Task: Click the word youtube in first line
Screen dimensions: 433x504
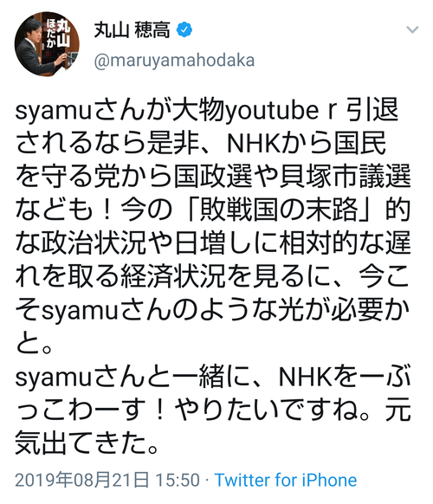Action: coord(272,111)
